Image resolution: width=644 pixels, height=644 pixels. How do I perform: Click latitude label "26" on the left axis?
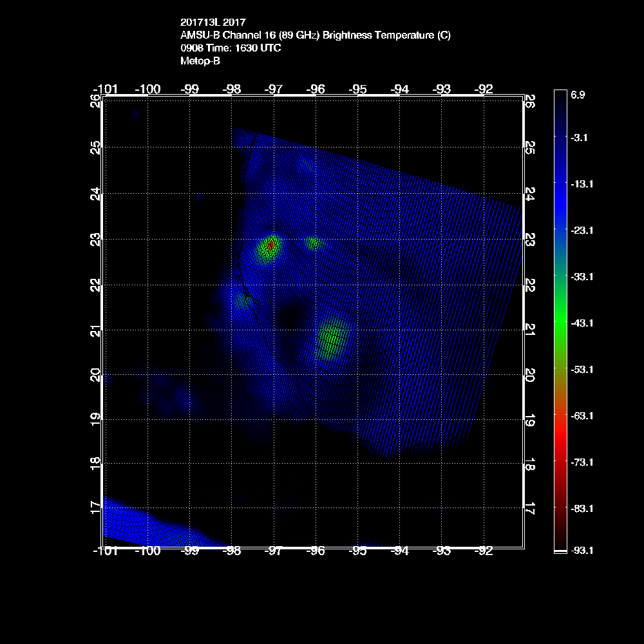[x=95, y=100]
